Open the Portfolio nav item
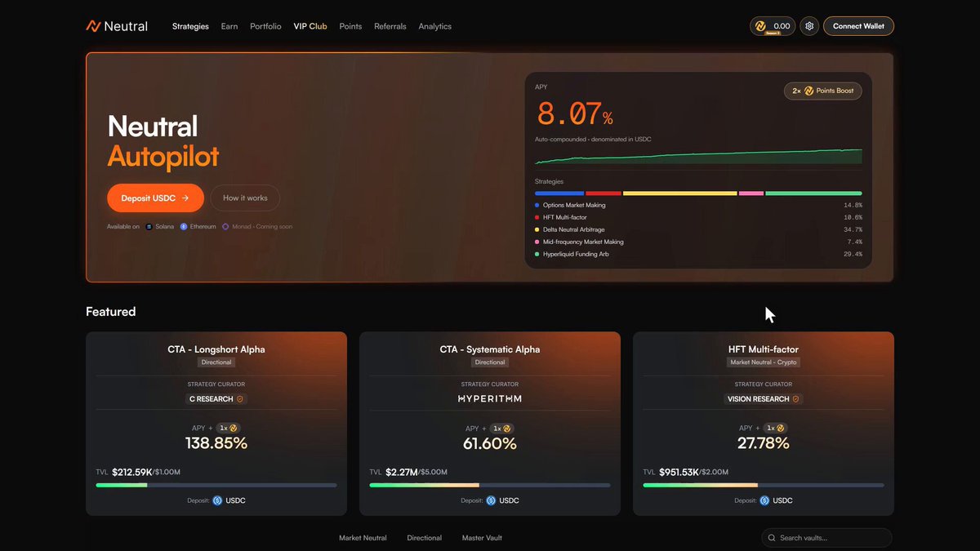The image size is (980, 551). pyautogui.click(x=265, y=26)
